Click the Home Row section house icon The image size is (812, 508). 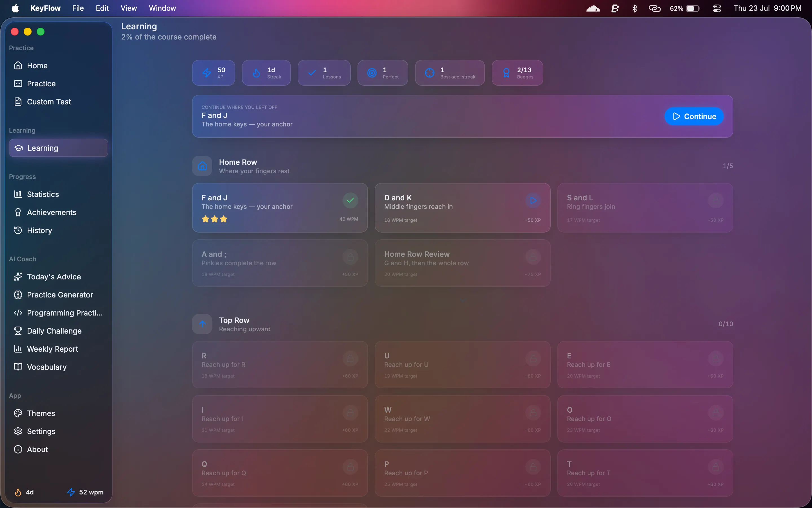(202, 166)
